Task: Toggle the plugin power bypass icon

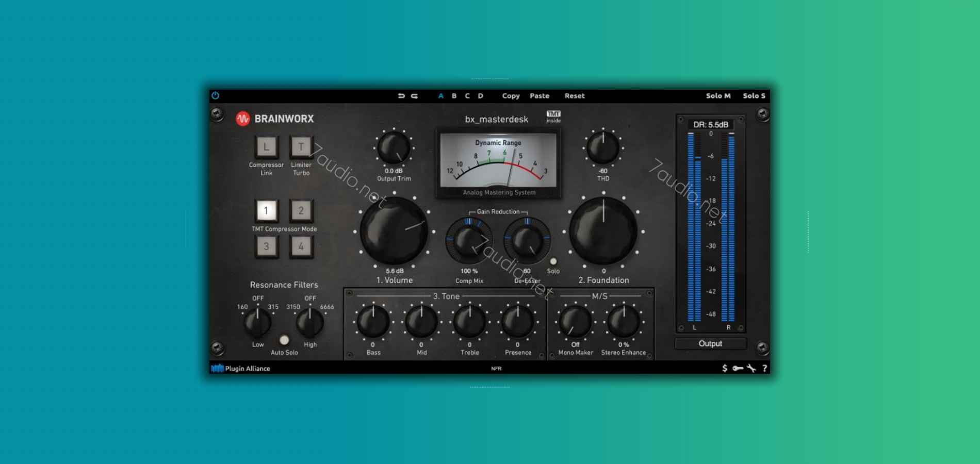Action: [x=215, y=95]
